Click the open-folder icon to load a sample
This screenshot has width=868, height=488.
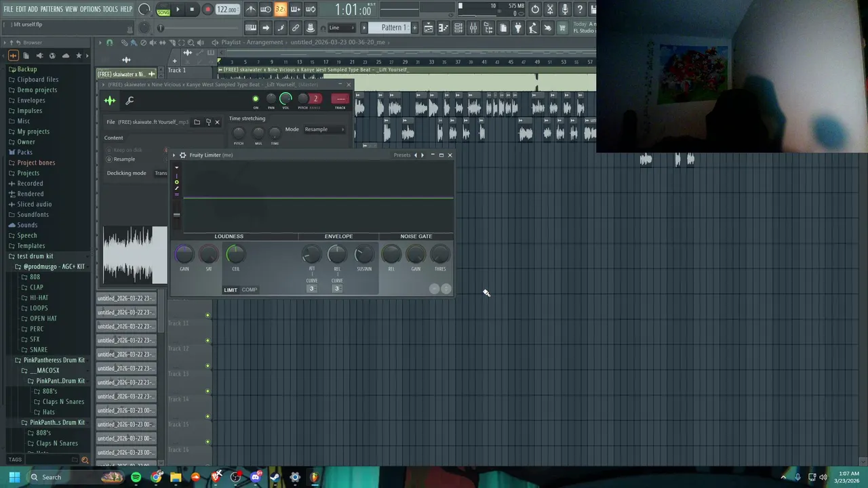[197, 122]
